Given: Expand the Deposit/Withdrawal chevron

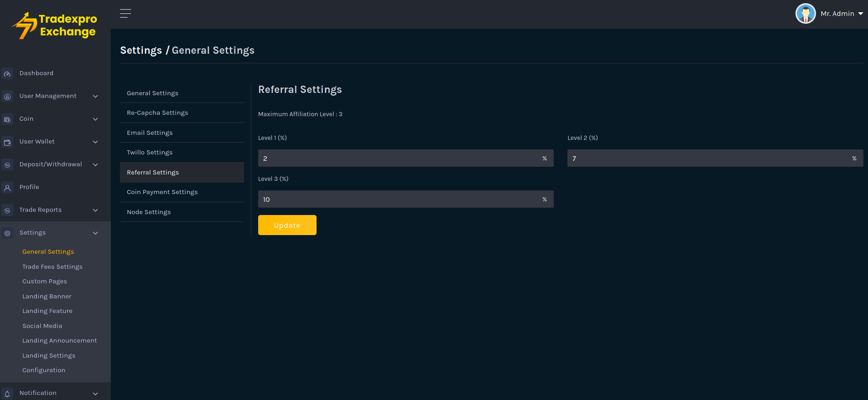Looking at the screenshot, I should tap(95, 165).
